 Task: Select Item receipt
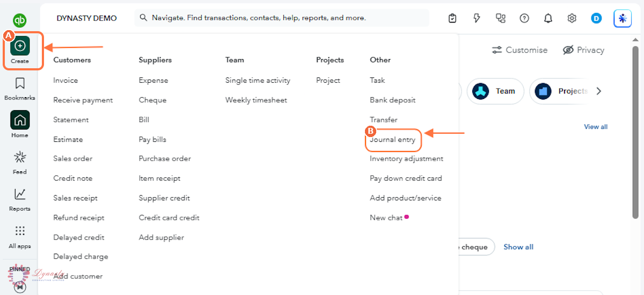point(159,178)
